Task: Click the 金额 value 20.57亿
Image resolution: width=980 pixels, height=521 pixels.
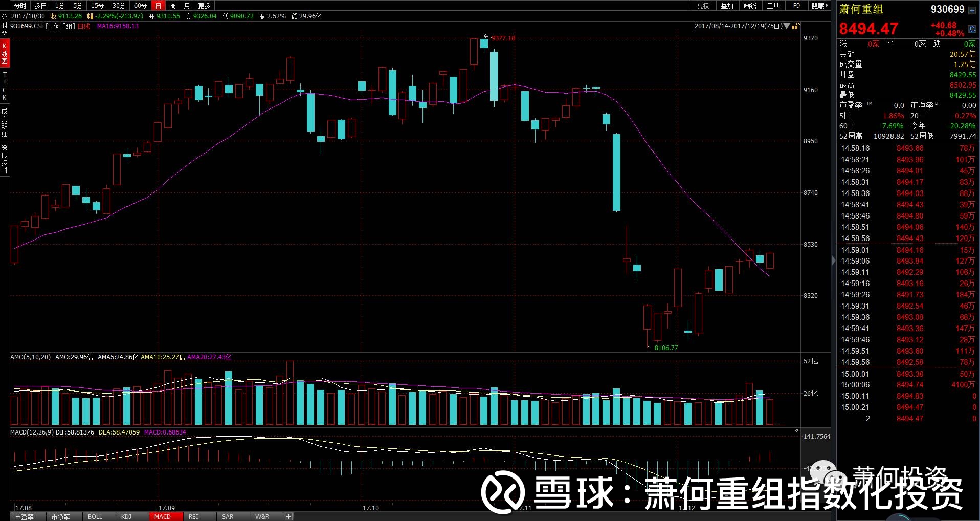Action: pos(963,54)
